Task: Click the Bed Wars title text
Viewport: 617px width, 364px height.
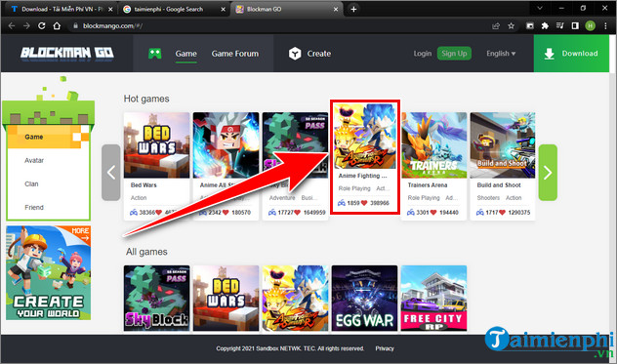Action: coord(144,185)
